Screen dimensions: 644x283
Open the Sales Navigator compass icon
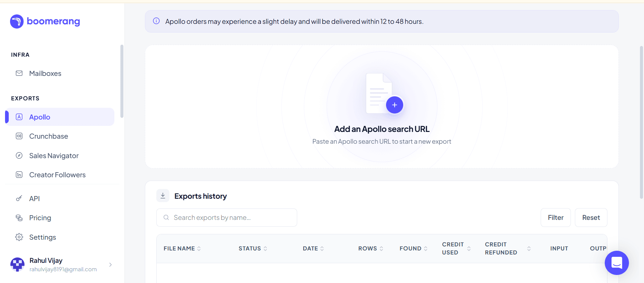(19, 155)
